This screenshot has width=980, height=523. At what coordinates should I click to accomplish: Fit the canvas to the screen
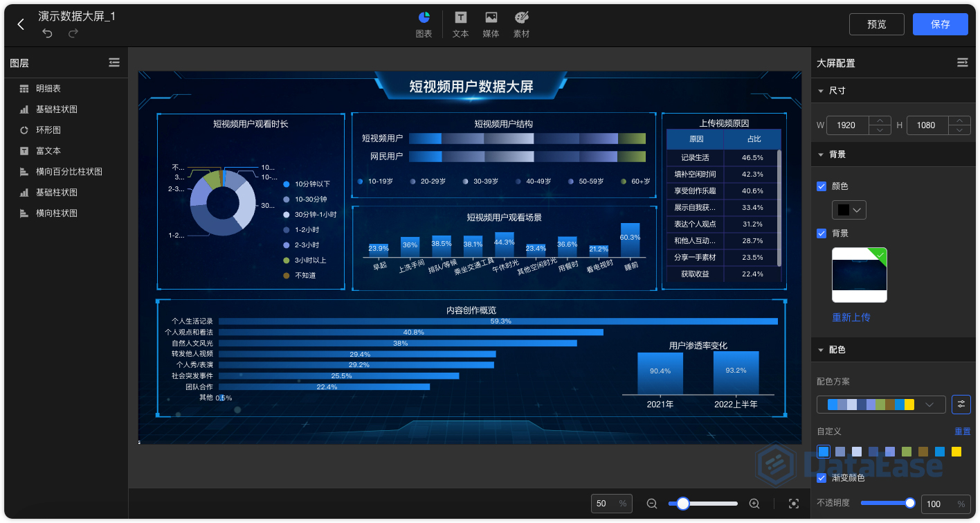coord(794,504)
